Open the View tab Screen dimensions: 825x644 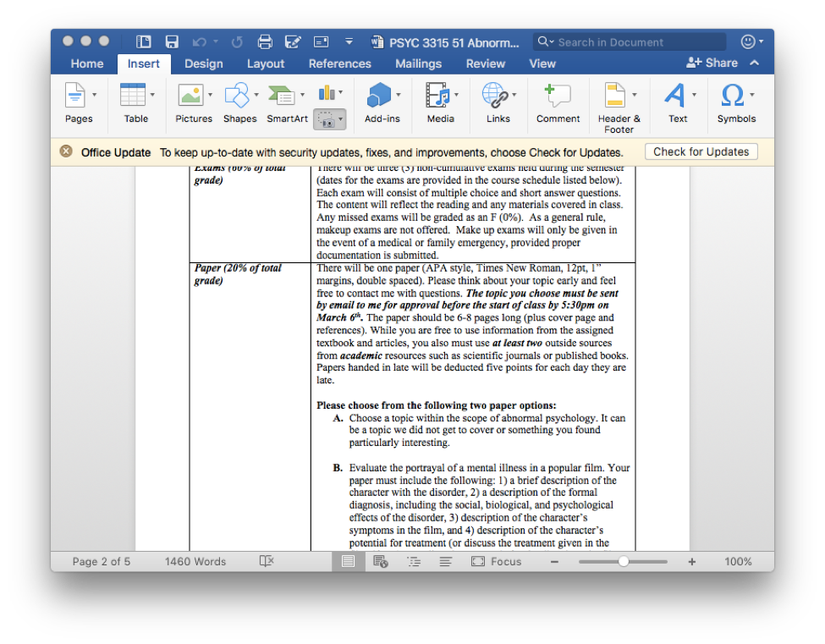pyautogui.click(x=542, y=63)
